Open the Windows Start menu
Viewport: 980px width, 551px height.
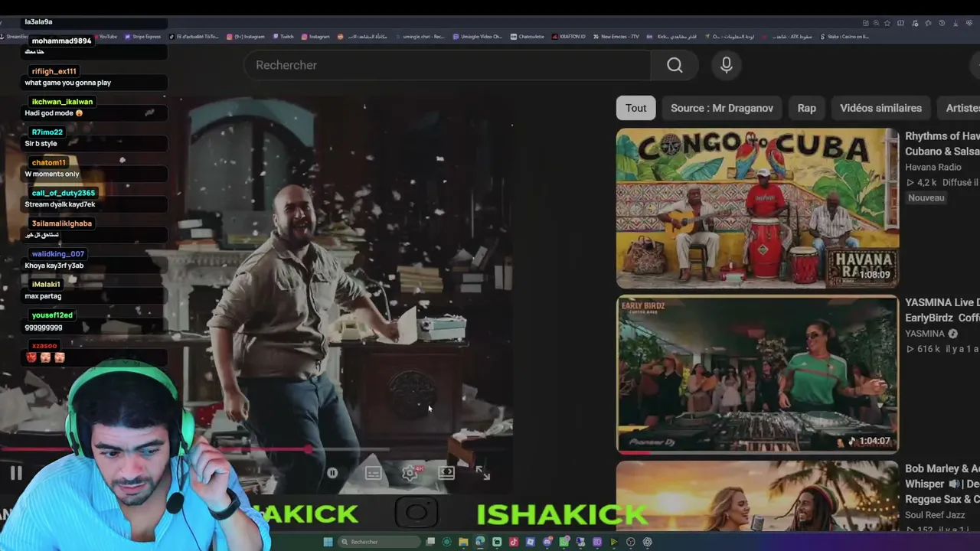point(328,542)
